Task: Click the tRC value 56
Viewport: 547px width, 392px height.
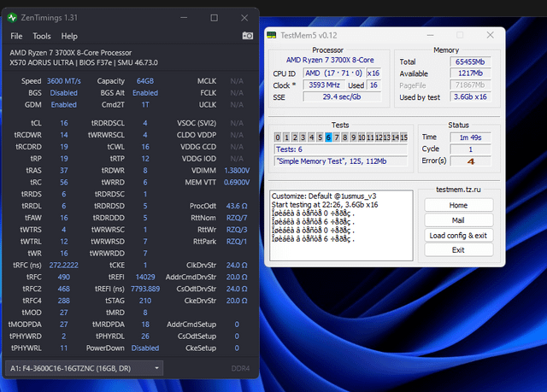Action: (x=64, y=183)
